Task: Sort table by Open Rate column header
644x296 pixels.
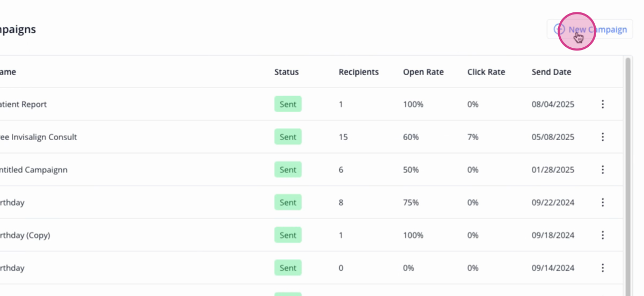Action: (x=423, y=72)
